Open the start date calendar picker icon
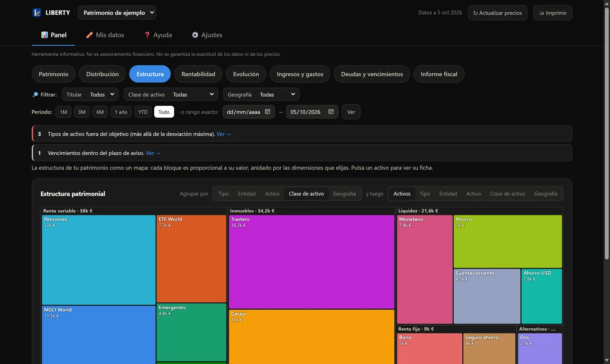610x364 pixels. tap(268, 112)
